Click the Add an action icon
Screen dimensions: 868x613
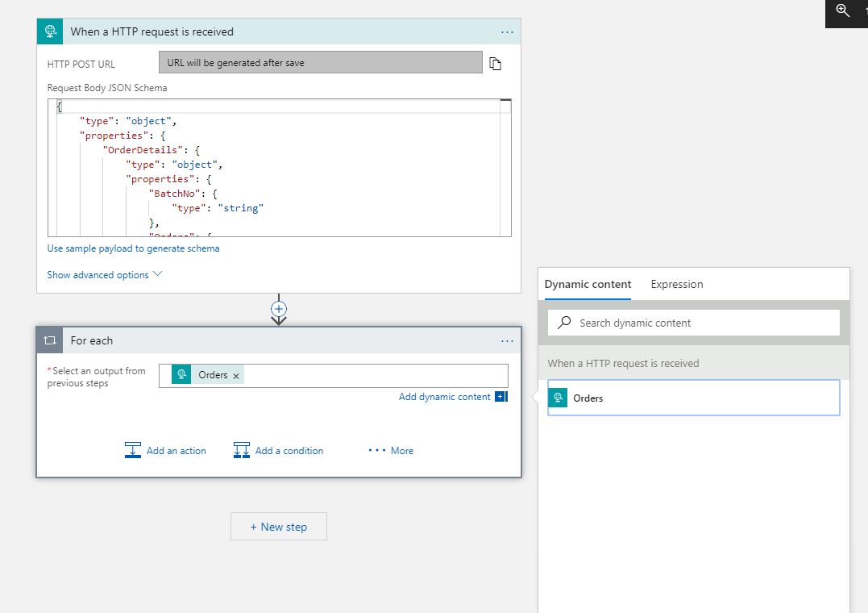(x=133, y=450)
